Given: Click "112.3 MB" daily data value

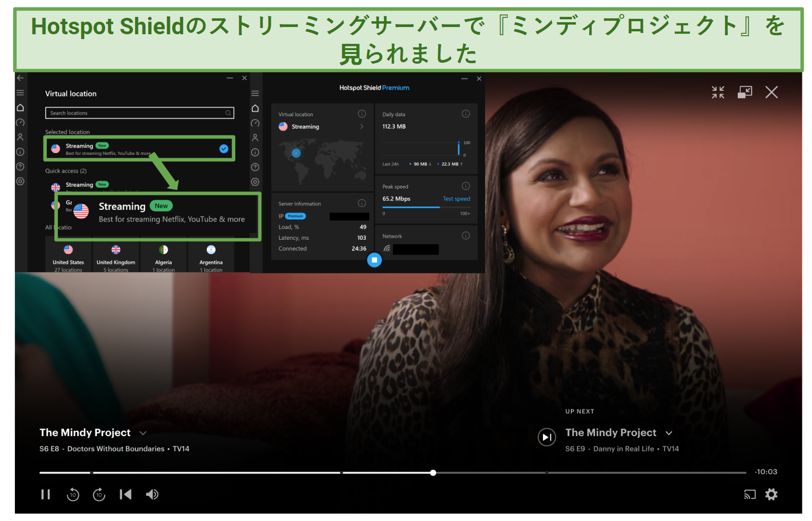Looking at the screenshot, I should coord(394,126).
